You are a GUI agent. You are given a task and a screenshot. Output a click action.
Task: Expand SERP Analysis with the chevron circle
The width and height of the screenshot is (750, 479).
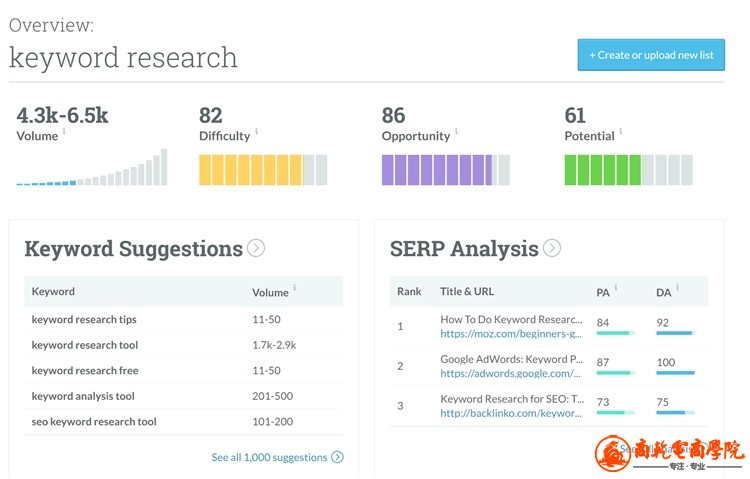coord(552,248)
